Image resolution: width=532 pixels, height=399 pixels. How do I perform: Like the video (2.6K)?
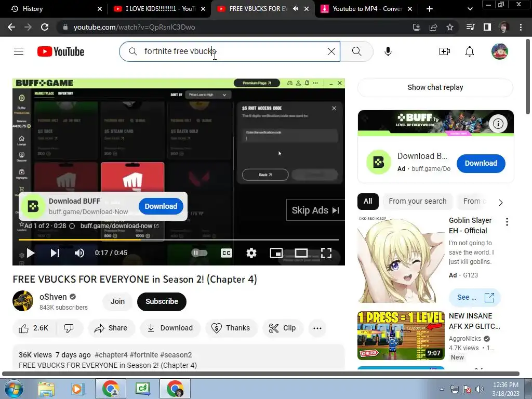(x=34, y=328)
